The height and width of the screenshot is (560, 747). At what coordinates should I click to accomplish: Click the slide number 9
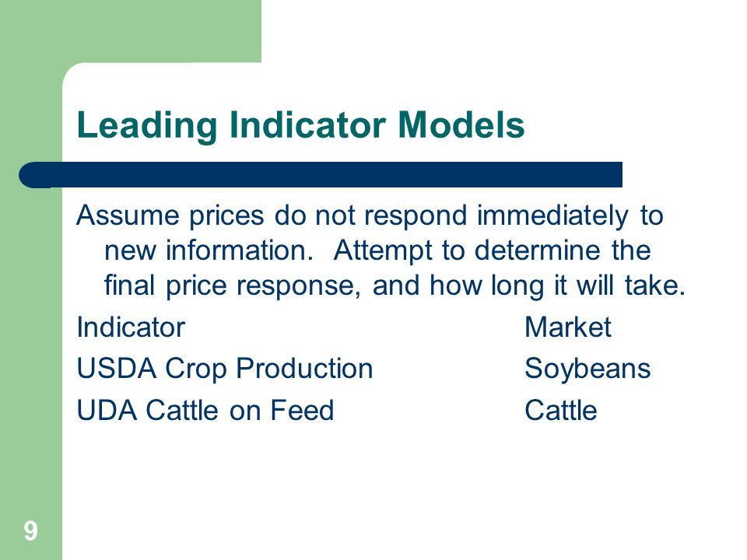(x=30, y=530)
